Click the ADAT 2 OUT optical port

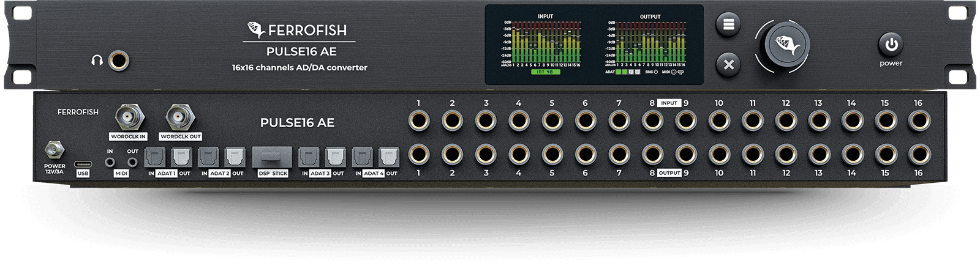coord(235,158)
